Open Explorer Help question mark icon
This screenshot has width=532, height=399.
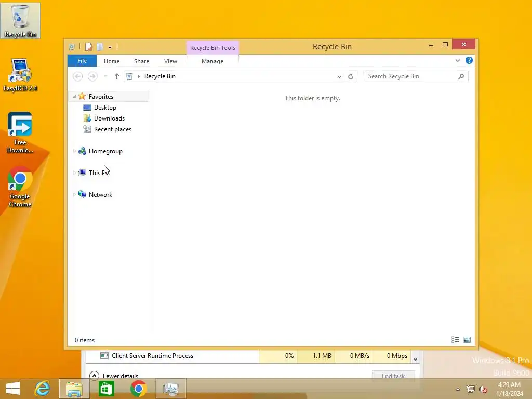pos(469,60)
